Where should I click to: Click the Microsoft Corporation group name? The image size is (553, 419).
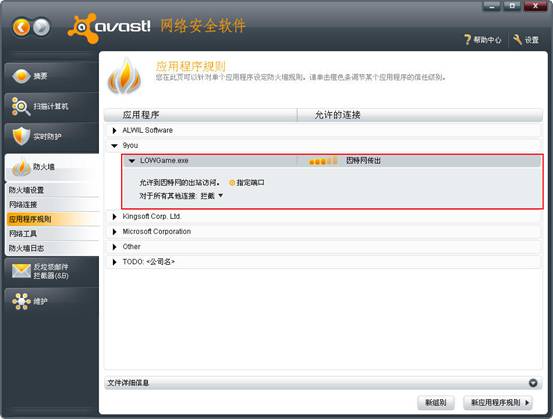tap(157, 232)
